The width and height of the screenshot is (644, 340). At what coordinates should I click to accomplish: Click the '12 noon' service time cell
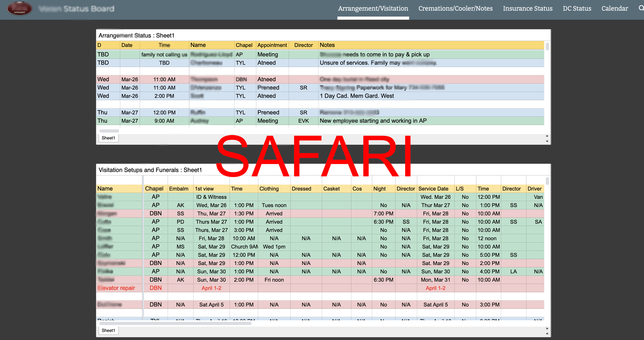[488, 238]
